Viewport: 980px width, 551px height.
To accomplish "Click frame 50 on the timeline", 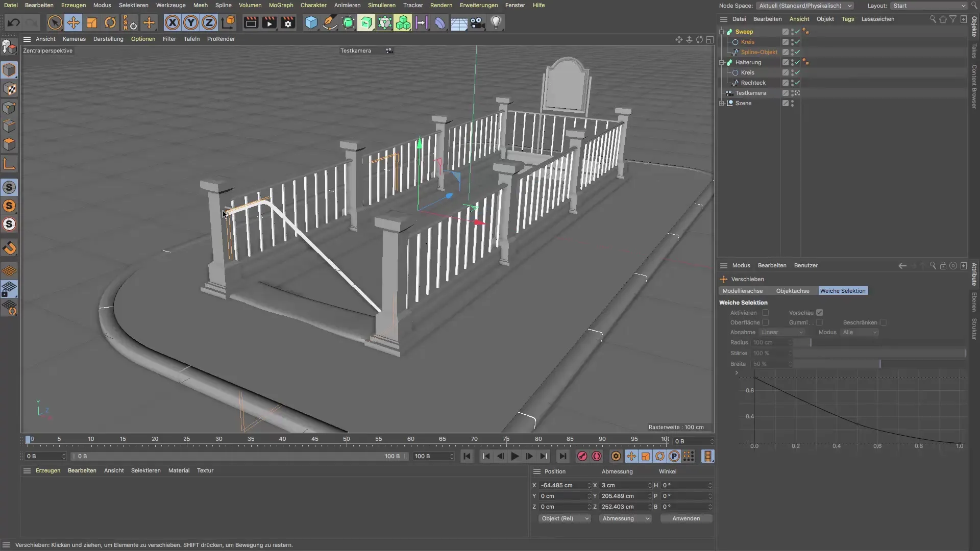I will pyautogui.click(x=347, y=439).
